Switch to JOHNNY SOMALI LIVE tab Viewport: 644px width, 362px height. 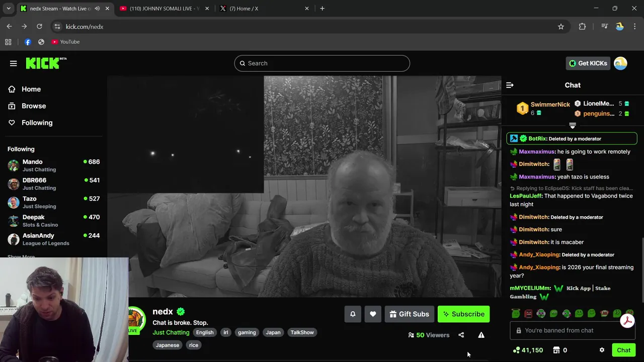[165, 9]
